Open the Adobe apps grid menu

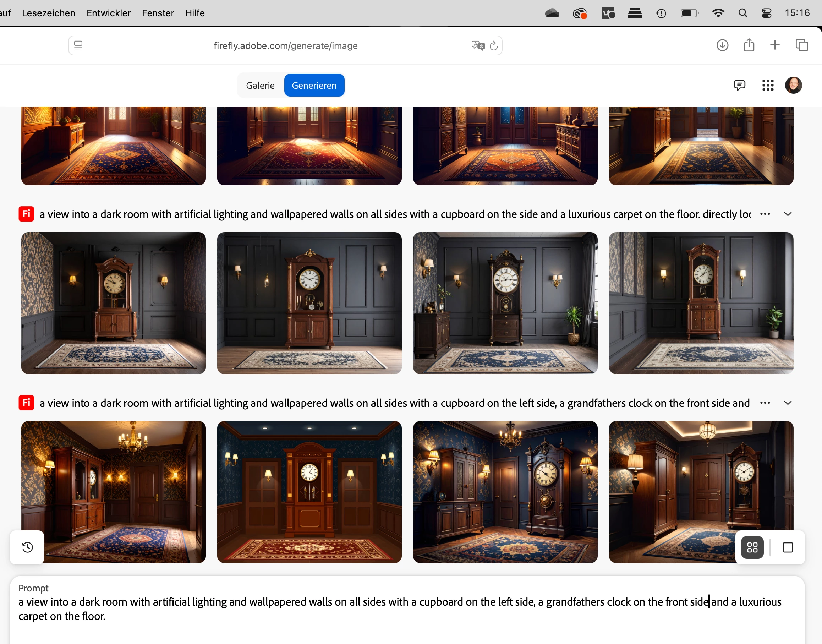click(x=767, y=85)
